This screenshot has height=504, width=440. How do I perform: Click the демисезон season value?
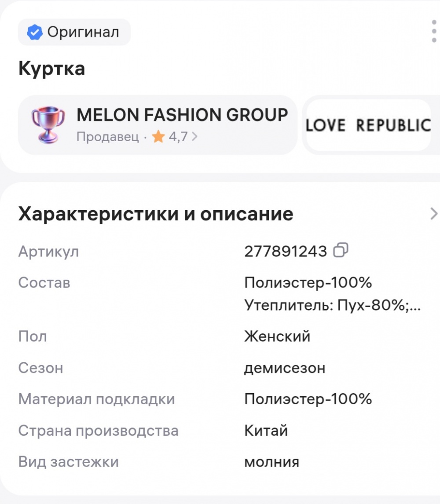point(285,368)
